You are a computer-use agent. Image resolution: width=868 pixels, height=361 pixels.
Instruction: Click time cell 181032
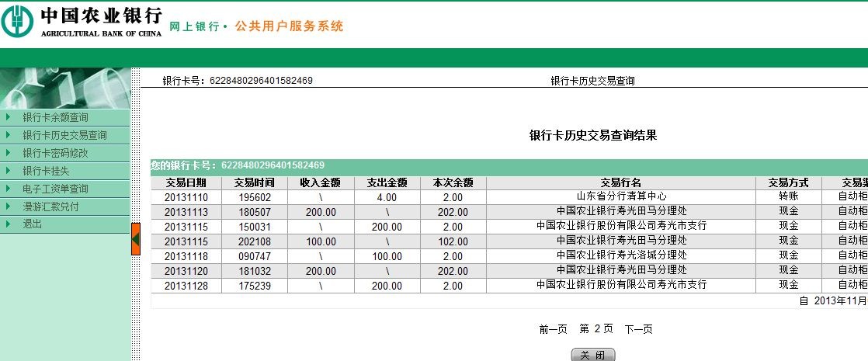pos(254,271)
